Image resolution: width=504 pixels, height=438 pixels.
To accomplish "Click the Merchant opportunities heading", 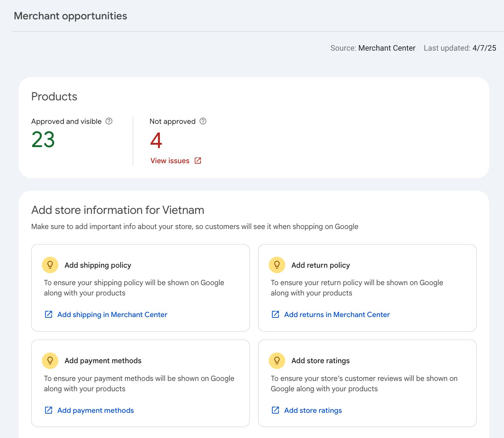I will tap(70, 15).
